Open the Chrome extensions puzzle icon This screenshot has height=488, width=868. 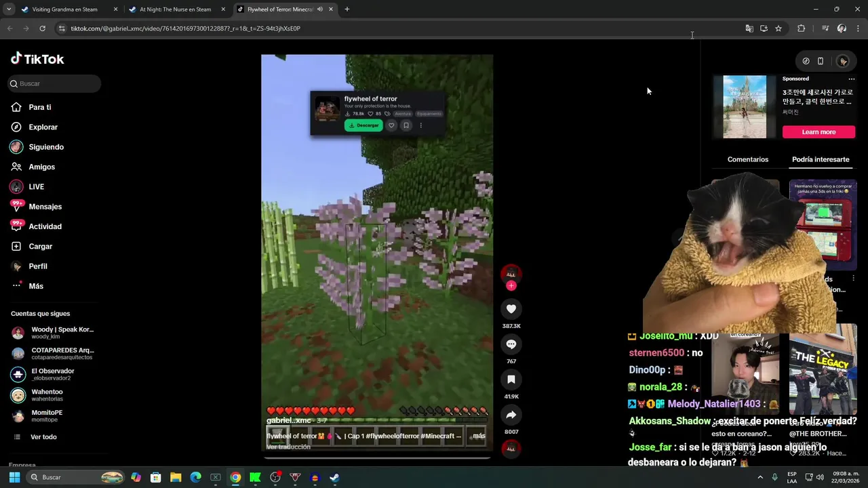tap(802, 28)
